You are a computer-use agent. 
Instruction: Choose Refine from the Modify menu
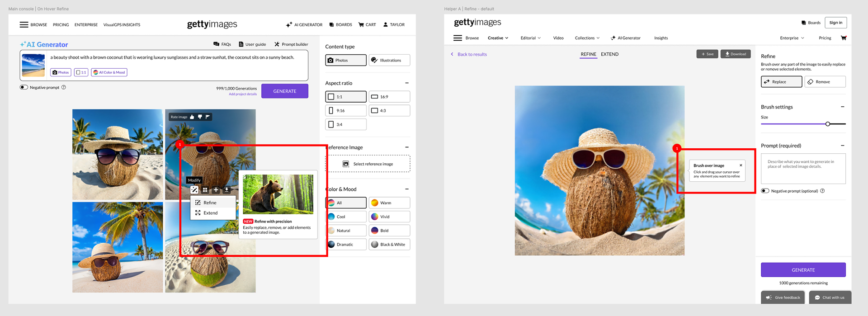213,203
